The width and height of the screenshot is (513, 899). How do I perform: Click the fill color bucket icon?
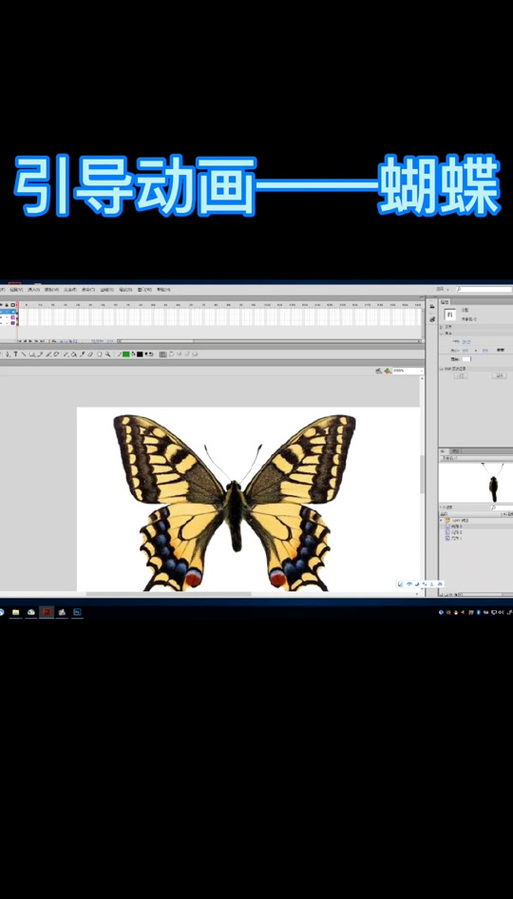(133, 354)
